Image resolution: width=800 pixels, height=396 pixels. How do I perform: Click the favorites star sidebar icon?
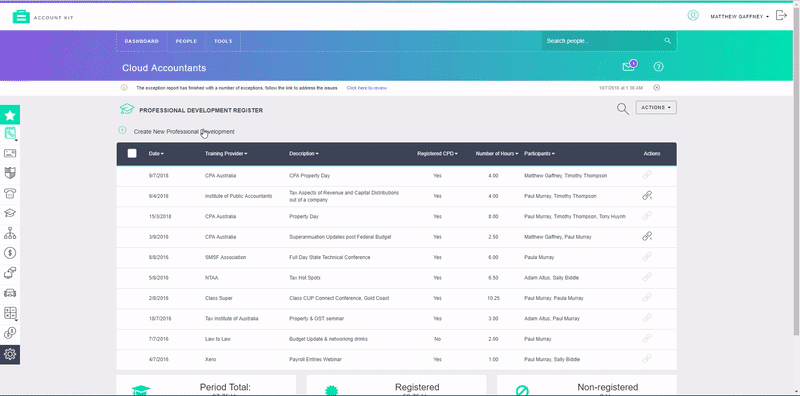coord(10,115)
